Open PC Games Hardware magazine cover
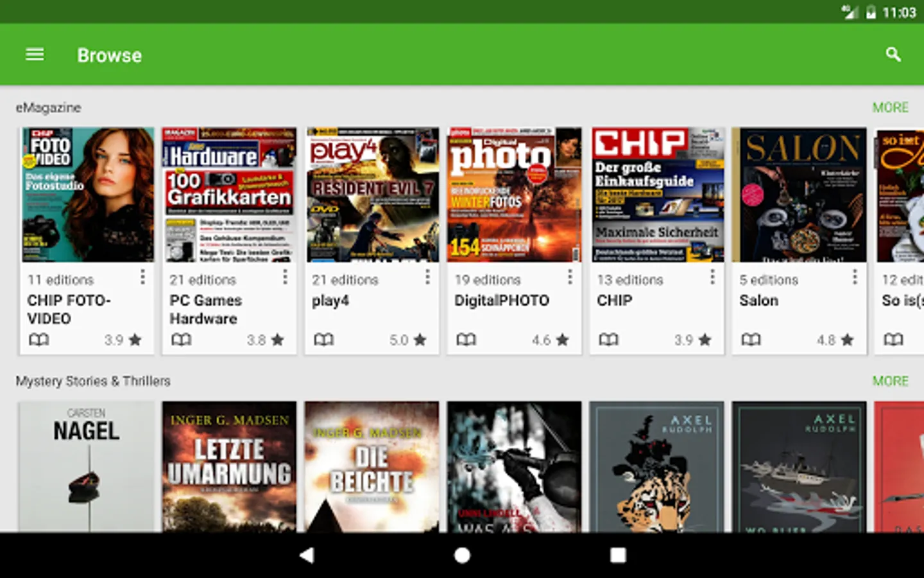924x578 pixels. [230, 195]
